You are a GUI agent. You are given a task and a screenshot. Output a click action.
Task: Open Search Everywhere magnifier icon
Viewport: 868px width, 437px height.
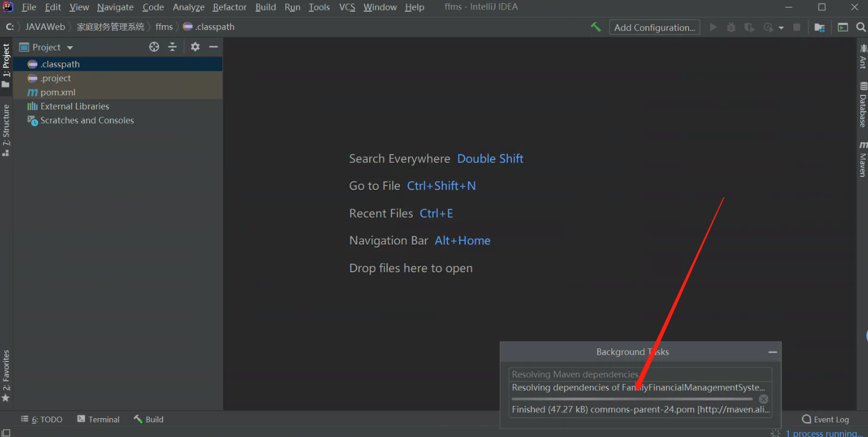861,27
